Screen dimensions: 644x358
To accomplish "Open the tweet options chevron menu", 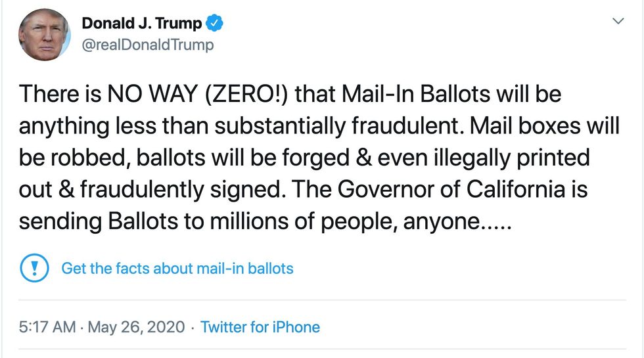I will click(618, 22).
